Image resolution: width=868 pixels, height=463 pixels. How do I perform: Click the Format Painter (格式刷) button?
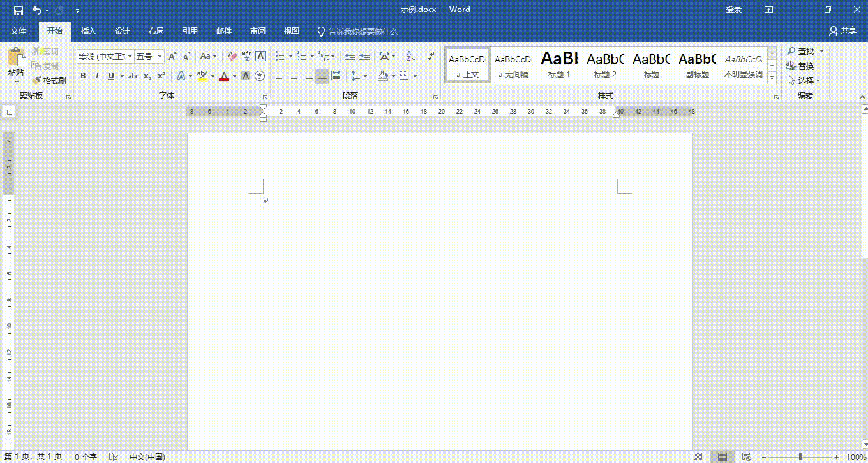(49, 80)
